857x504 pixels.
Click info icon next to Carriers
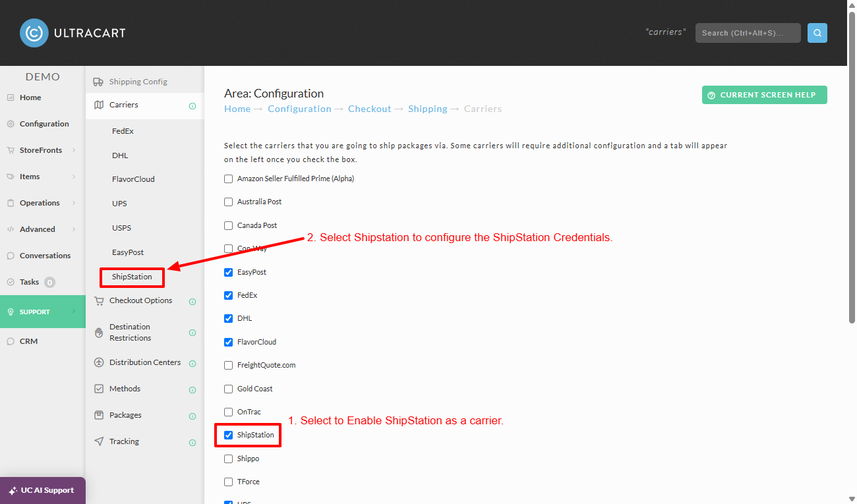pyautogui.click(x=192, y=105)
